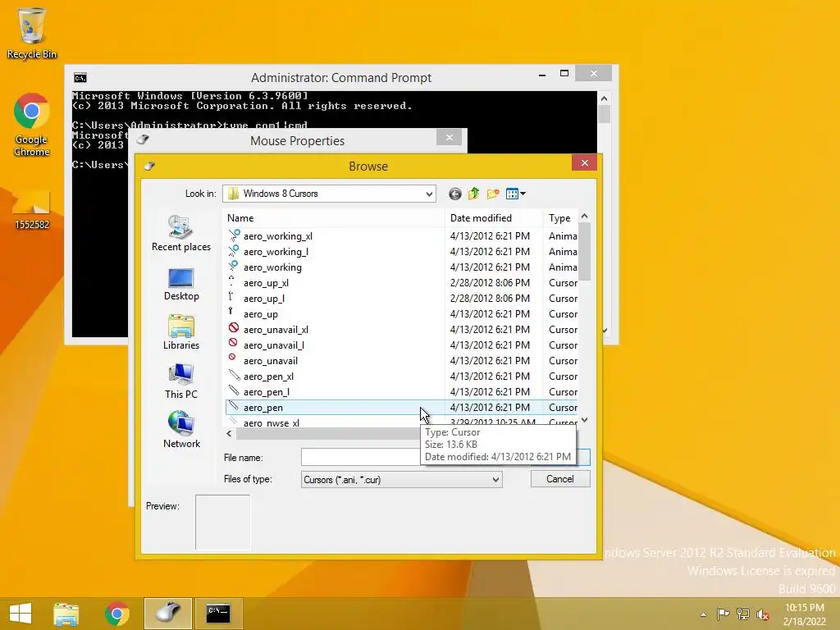Open the Windows Start button
The image size is (840, 630).
click(x=21, y=614)
